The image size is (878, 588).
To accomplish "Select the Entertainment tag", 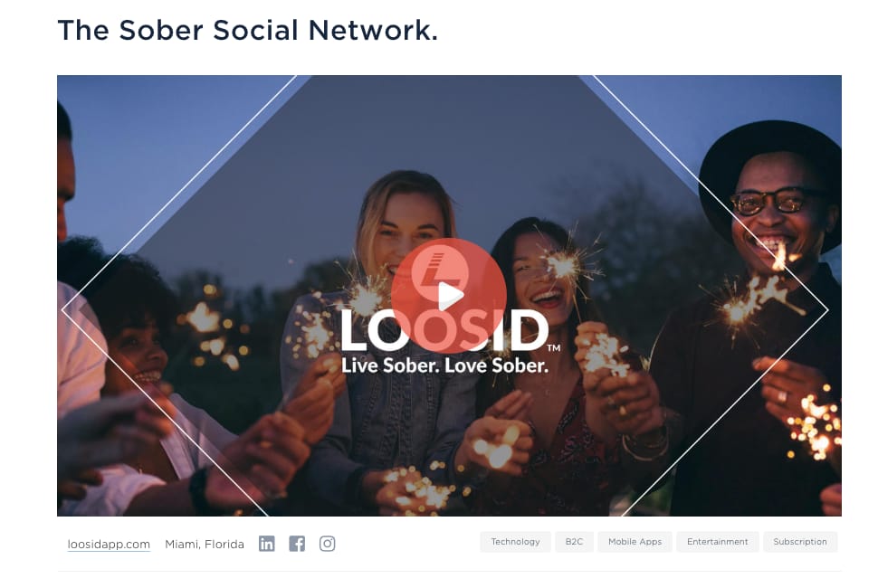I will [717, 542].
